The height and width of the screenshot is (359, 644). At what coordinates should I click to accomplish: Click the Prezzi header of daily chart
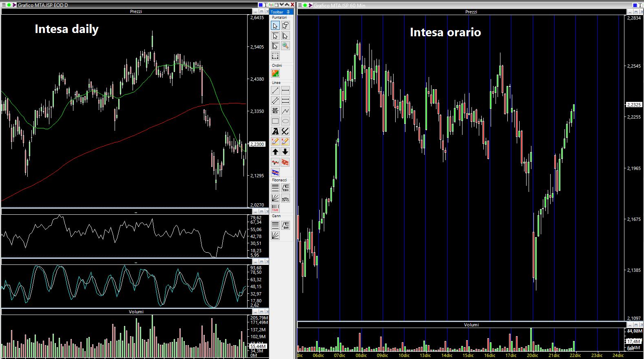[x=136, y=11]
